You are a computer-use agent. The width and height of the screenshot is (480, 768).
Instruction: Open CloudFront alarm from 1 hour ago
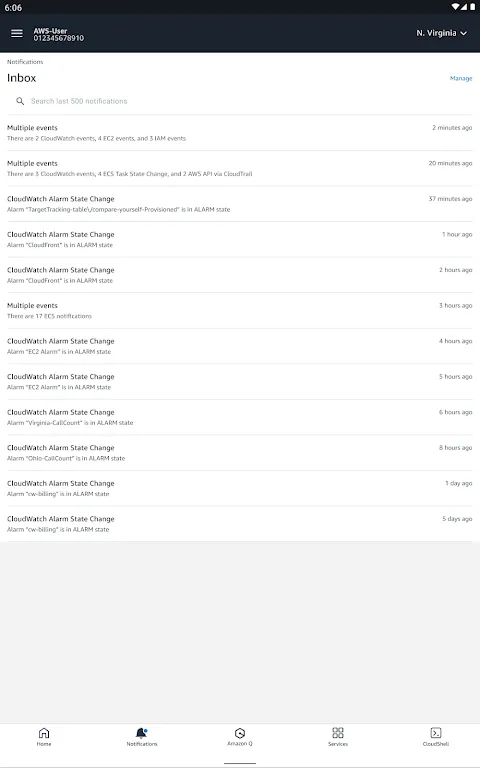coord(240,240)
